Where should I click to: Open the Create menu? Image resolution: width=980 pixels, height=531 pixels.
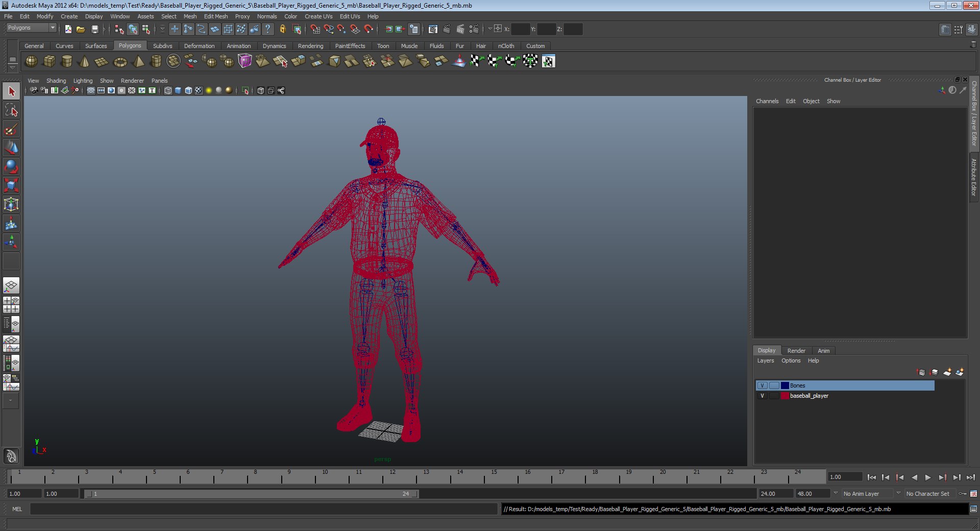[69, 16]
